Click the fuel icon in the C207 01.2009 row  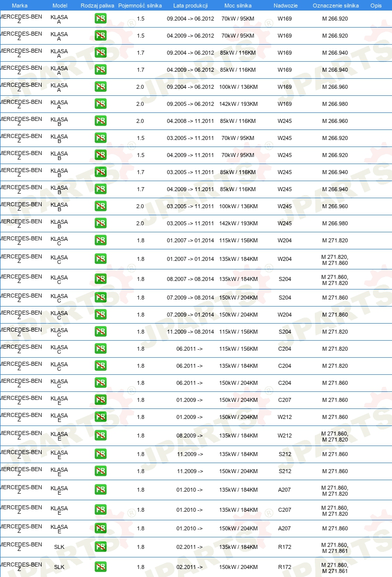coord(100,399)
